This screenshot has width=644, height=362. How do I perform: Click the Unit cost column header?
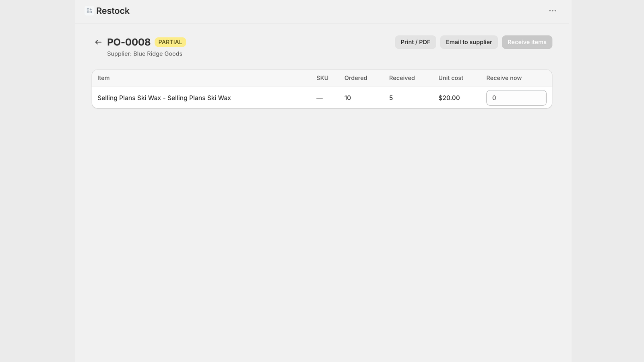[x=451, y=78]
